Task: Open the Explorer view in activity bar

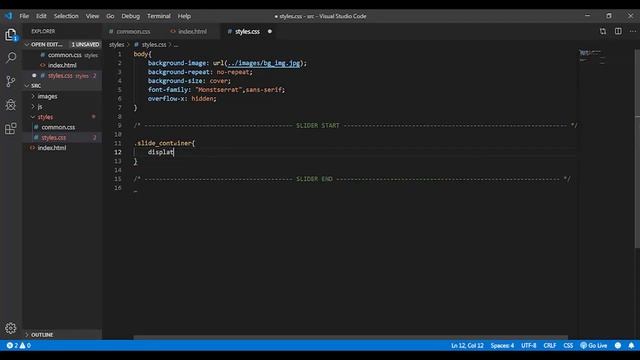Action: coord(11,34)
